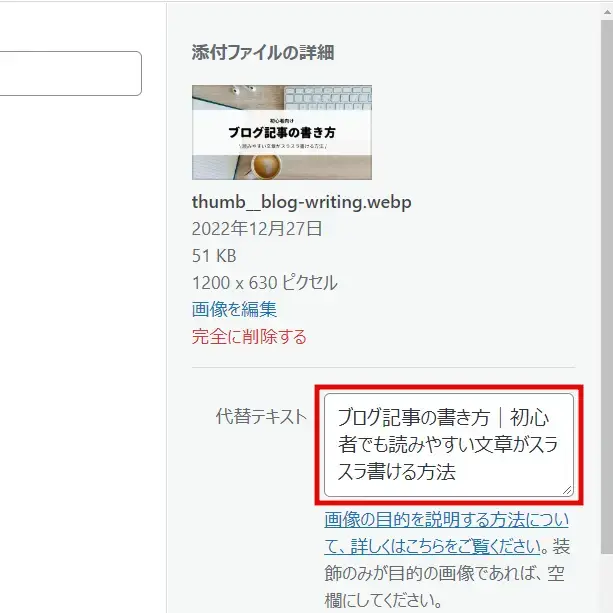Click the 51 KB file size text
The height and width of the screenshot is (613, 613).
coord(214,256)
